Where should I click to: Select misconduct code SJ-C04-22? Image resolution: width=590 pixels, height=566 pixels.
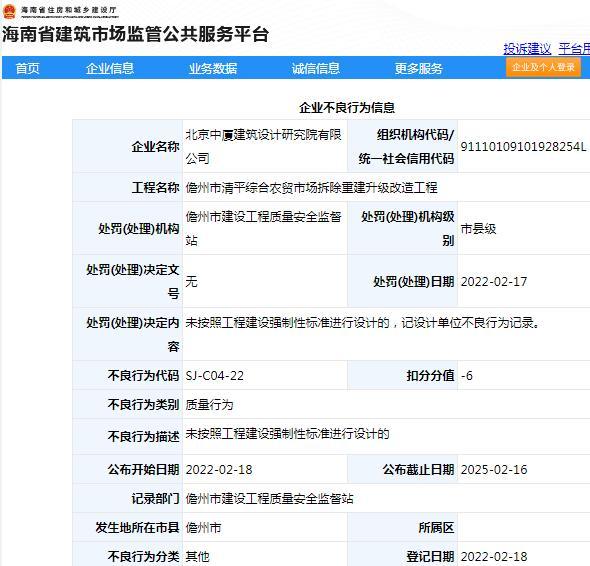click(x=214, y=376)
